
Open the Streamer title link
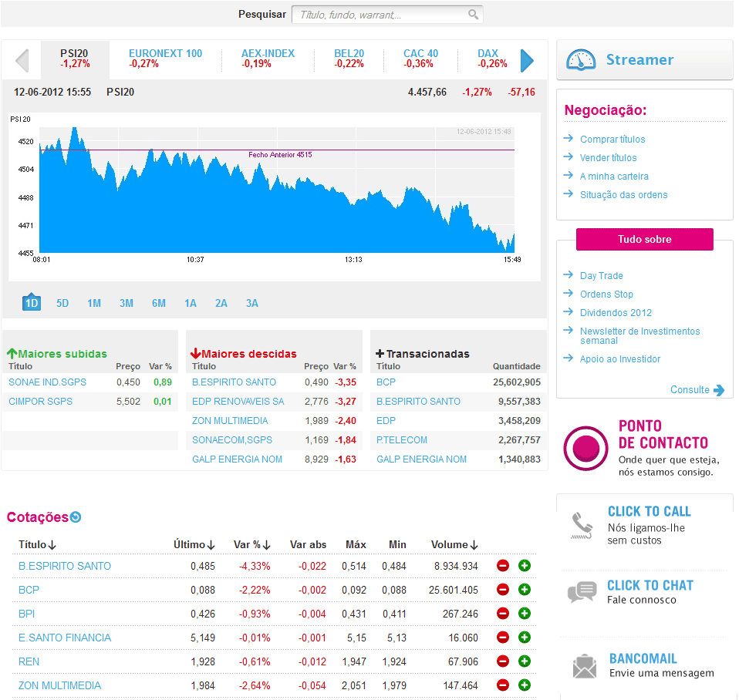639,60
